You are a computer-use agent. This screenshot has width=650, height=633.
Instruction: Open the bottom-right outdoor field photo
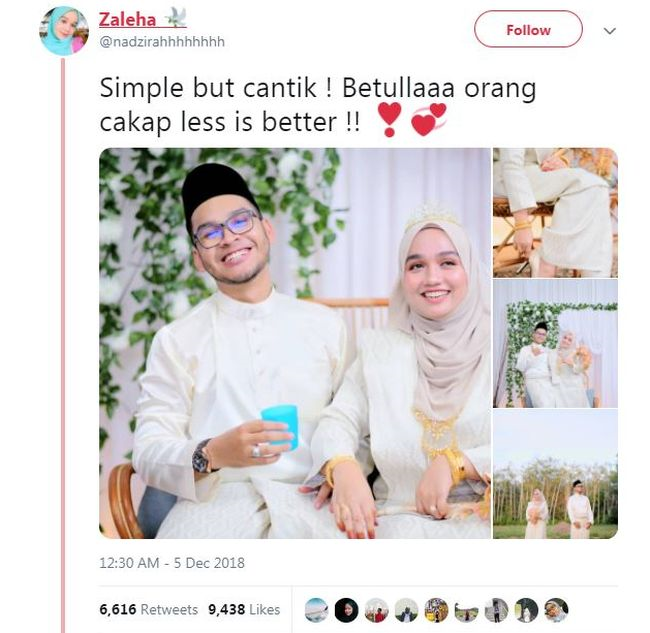(555, 474)
